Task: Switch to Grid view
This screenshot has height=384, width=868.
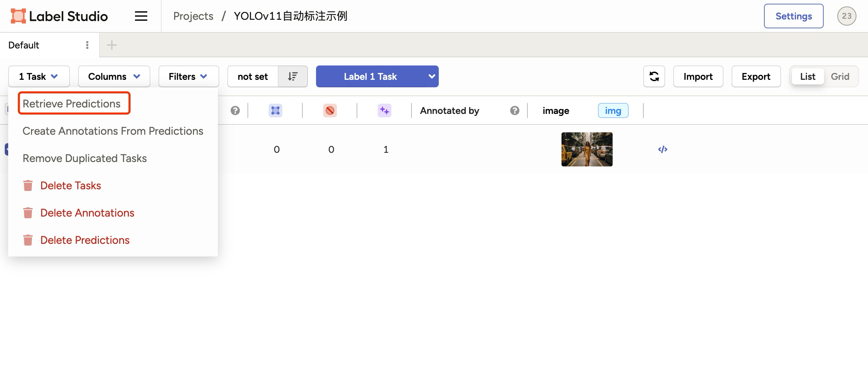Action: coord(840,76)
